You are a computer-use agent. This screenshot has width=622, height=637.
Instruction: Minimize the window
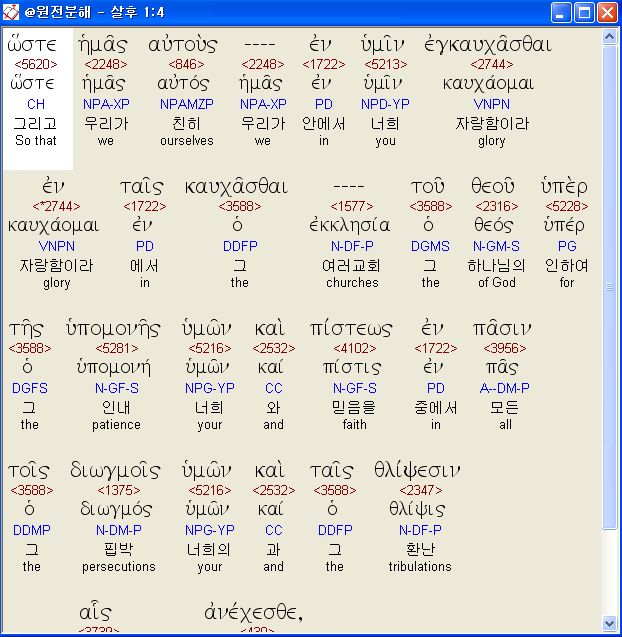(x=561, y=12)
